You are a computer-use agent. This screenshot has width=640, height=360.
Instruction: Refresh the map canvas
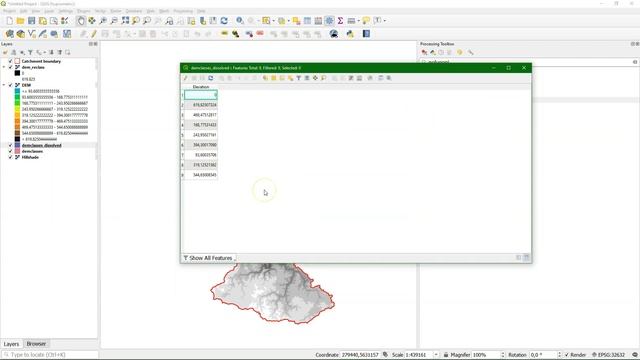click(224, 21)
